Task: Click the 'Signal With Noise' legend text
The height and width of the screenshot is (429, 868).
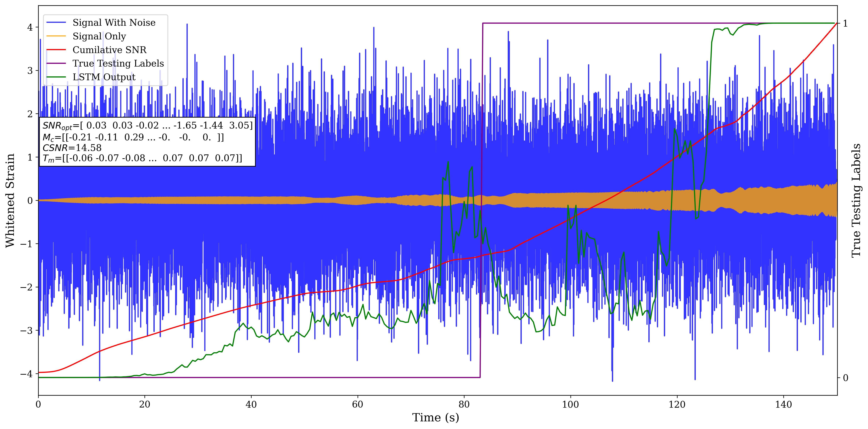Action: click(x=114, y=23)
